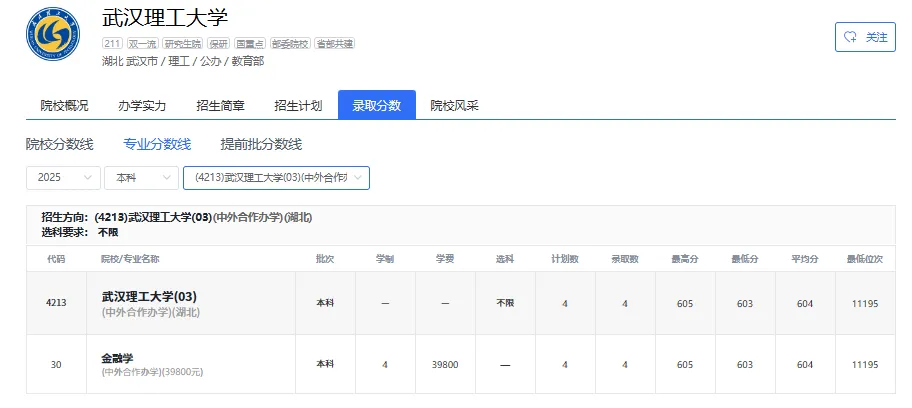Image resolution: width=912 pixels, height=408 pixels.
Task: Click the 保研 tag
Action: [x=219, y=44]
